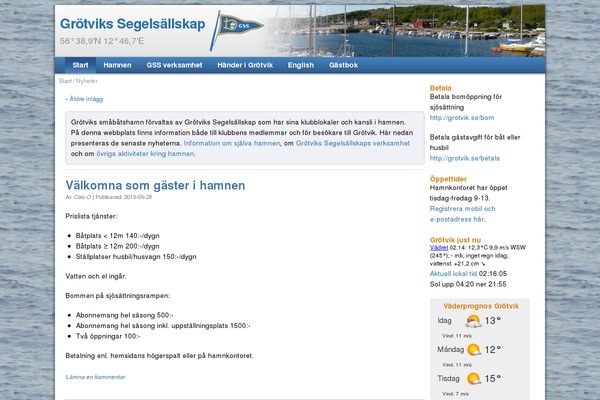The height and width of the screenshot is (400, 600).
Task: Click the Måndag weather forecast icon
Action: click(474, 349)
